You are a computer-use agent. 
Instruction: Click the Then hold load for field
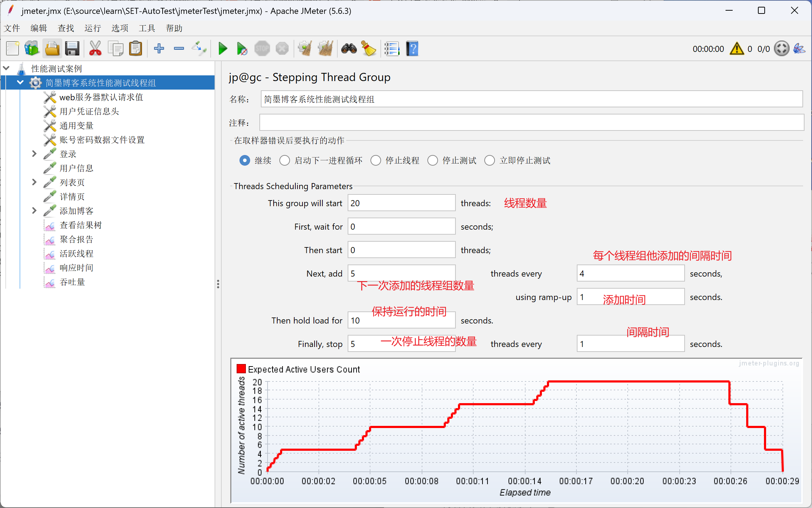[x=401, y=320]
